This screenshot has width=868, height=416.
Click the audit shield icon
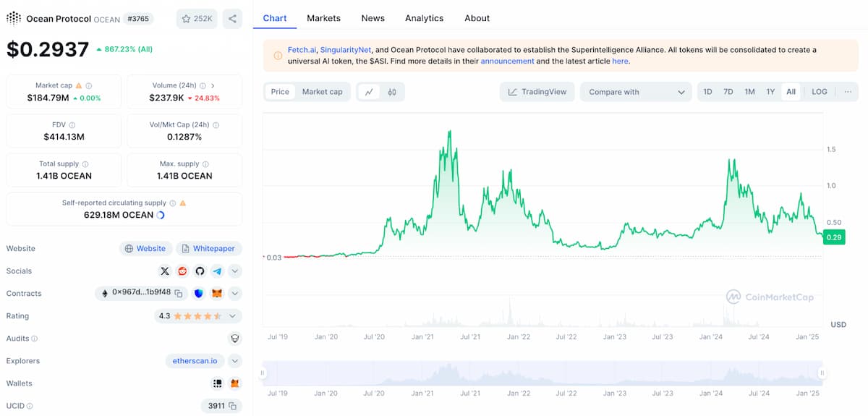pos(235,338)
